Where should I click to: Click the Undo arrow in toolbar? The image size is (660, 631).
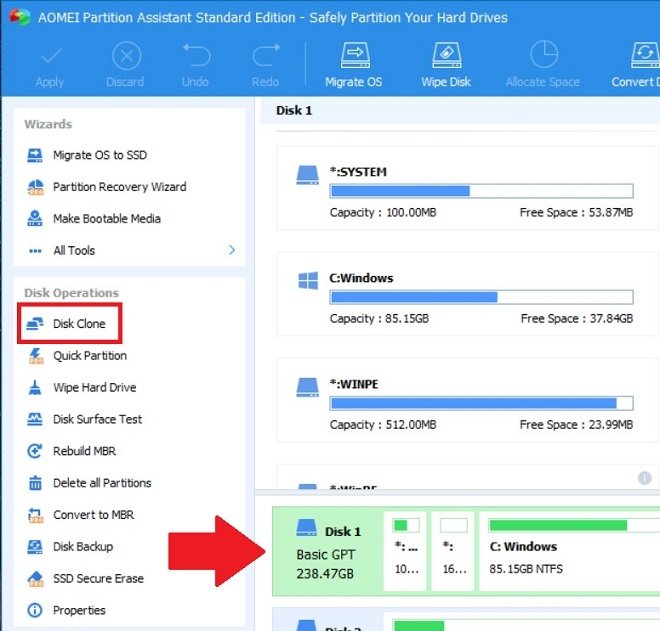(196, 56)
